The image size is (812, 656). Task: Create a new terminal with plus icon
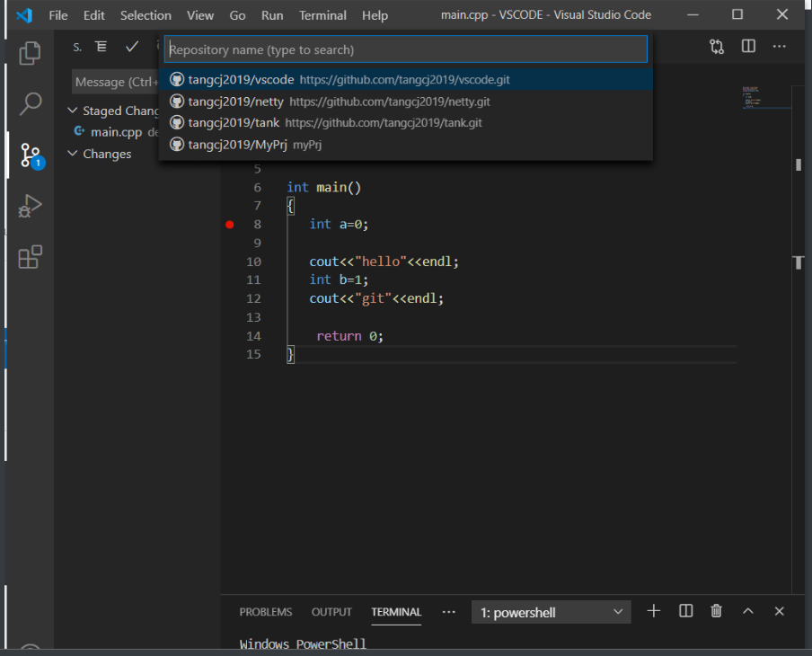coord(654,611)
